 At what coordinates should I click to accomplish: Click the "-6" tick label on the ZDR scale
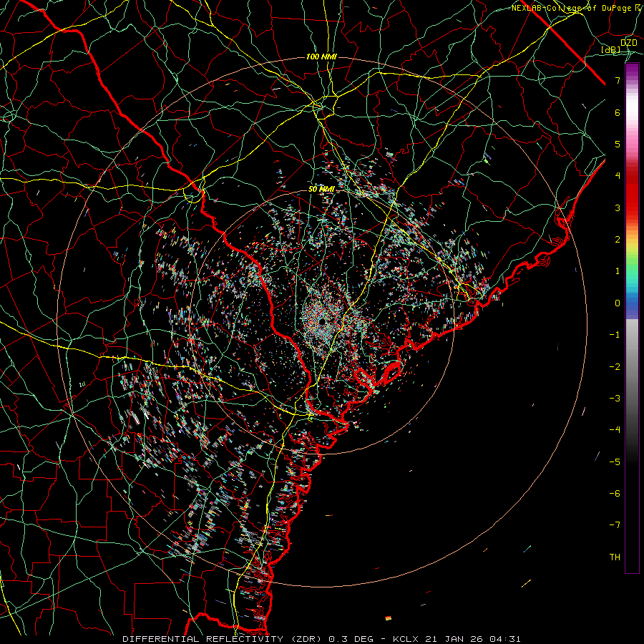coord(615,494)
